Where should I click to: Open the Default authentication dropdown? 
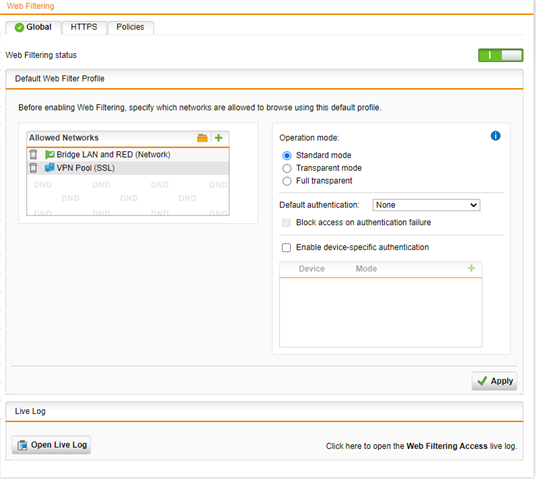tap(426, 205)
